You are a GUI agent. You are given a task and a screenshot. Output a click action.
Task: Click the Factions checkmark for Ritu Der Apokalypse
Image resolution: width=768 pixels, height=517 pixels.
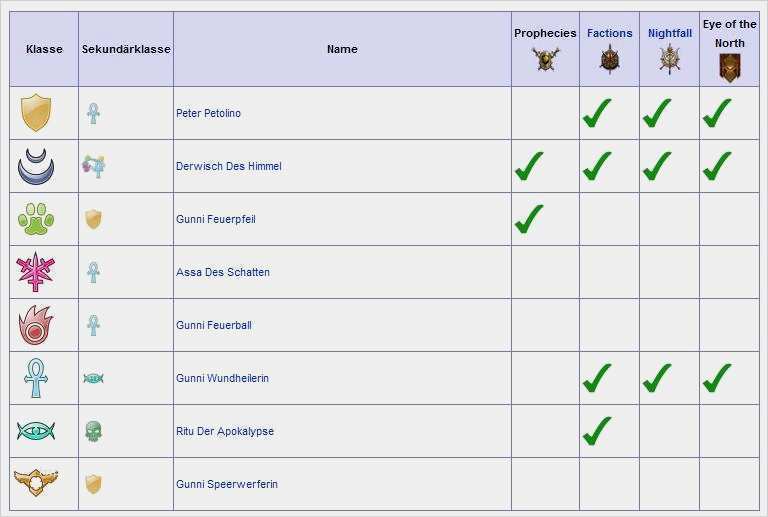point(596,431)
